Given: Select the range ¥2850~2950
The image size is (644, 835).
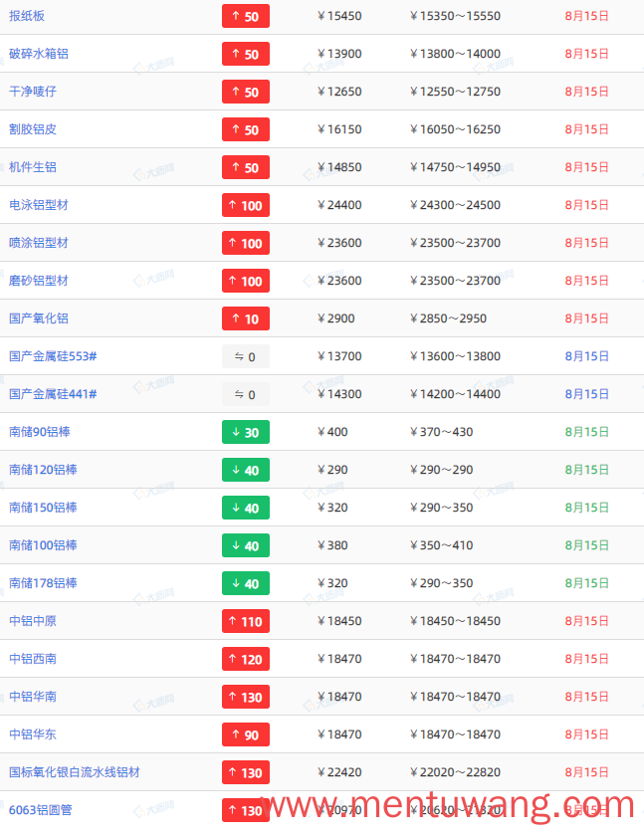Looking at the screenshot, I should 449,318.
